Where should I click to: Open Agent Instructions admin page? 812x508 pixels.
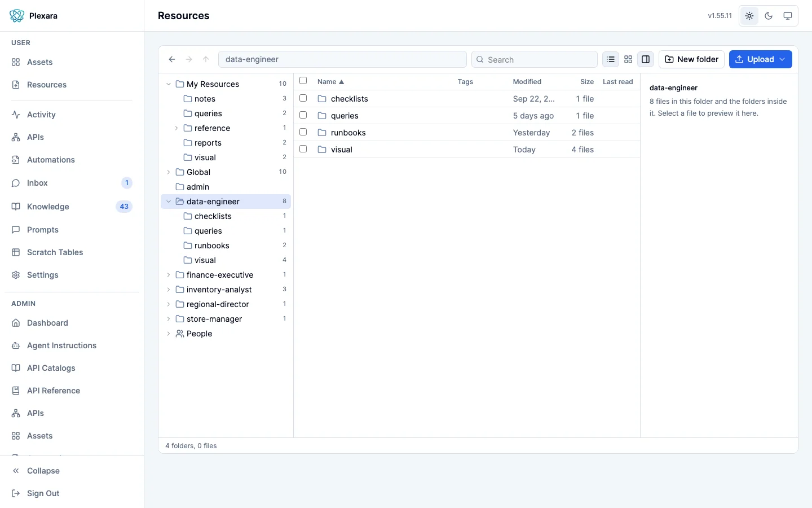[72, 345]
